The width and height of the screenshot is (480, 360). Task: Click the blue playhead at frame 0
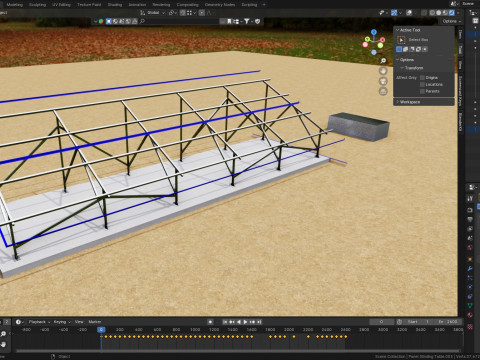pyautogui.click(x=101, y=330)
